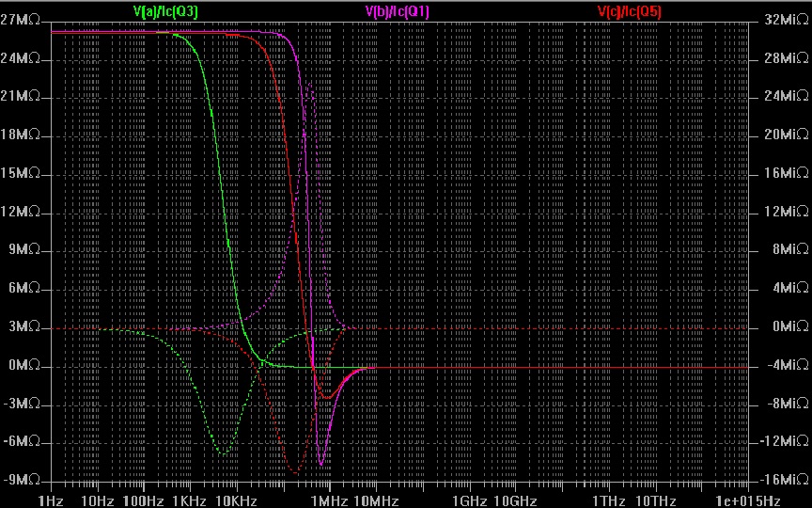This screenshot has height=508, width=812.
Task: Click the 32MiΩ right axis label
Action: tap(786, 20)
